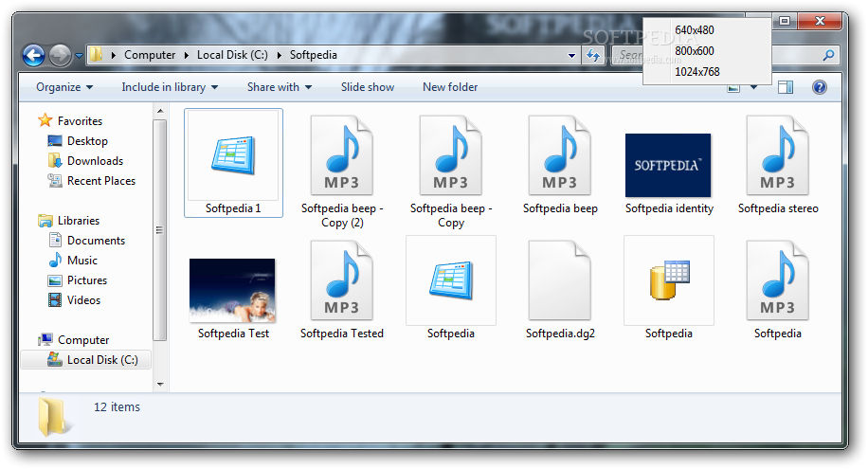Expand the arrow before Computer breadcrumb
Screen dimensions: 868x469
pyautogui.click(x=114, y=55)
